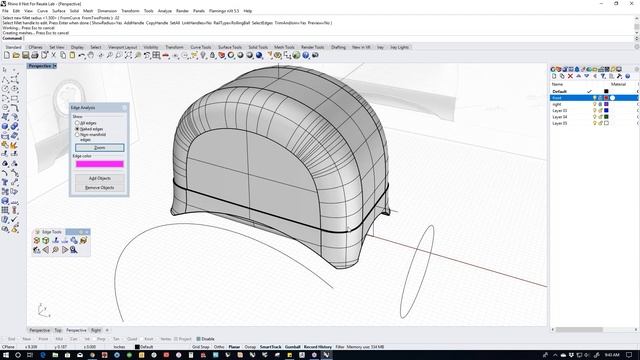The width and height of the screenshot is (640, 360).
Task: Open the Curve menu
Action: (x=42, y=11)
